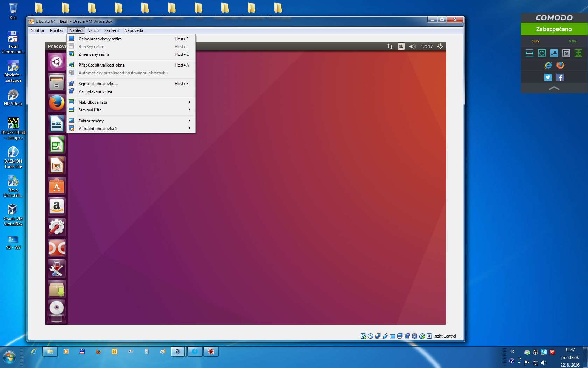The width and height of the screenshot is (588, 368).
Task: Close the open Náhled menu
Action: click(x=76, y=30)
